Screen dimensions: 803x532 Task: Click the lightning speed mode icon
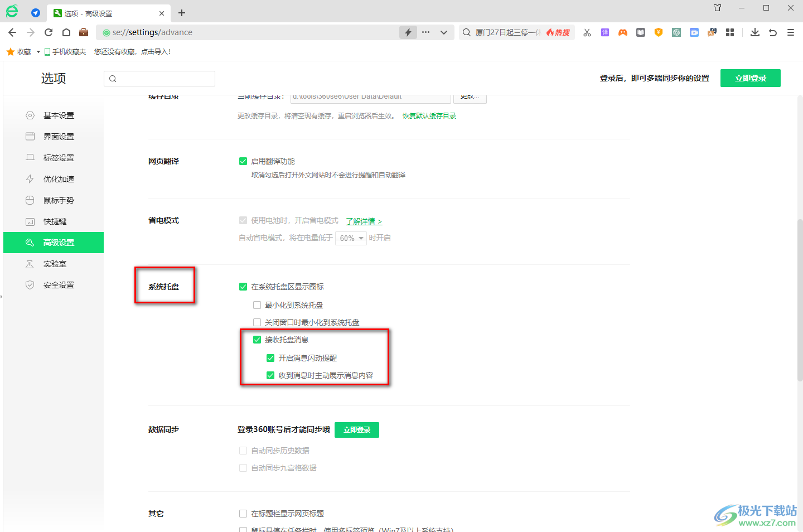[408, 32]
